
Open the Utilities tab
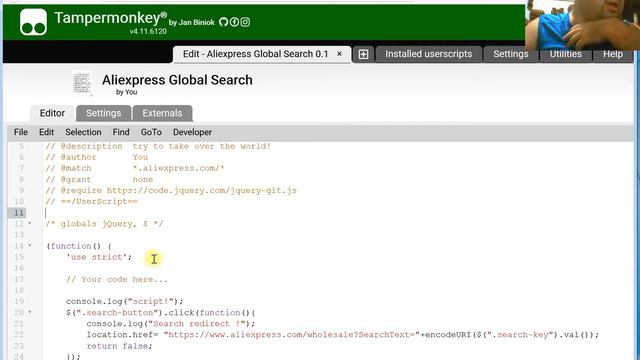click(x=565, y=54)
